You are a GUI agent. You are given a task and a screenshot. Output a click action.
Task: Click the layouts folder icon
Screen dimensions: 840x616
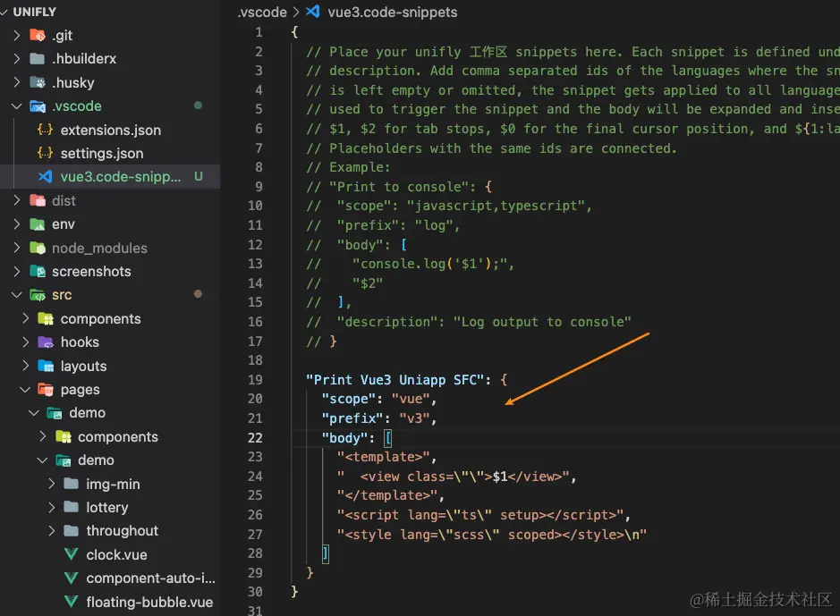[47, 366]
